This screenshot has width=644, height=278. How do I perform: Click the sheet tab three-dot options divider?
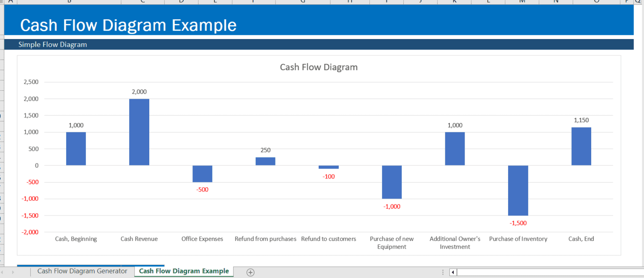click(443, 272)
